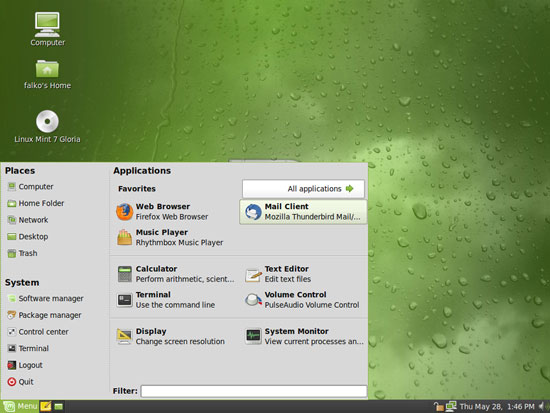Open the Rhythmbox Music Player icon
Image resolution: width=550 pixels, height=413 pixels.
point(124,238)
